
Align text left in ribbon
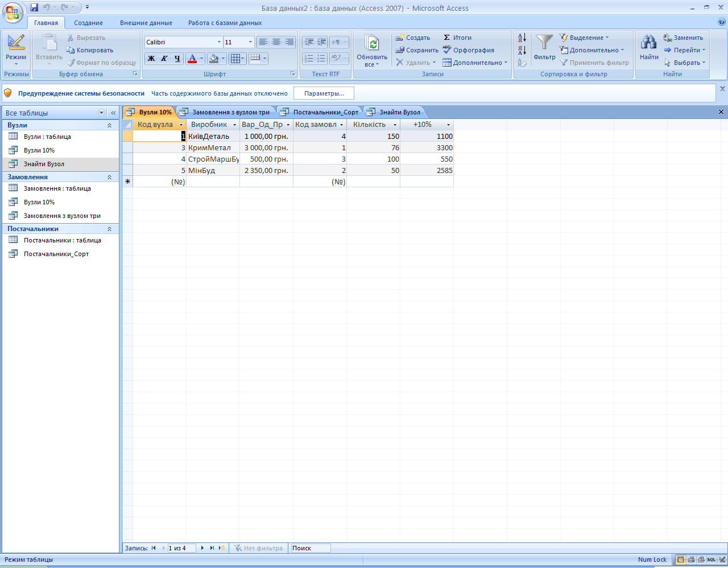[x=263, y=42]
